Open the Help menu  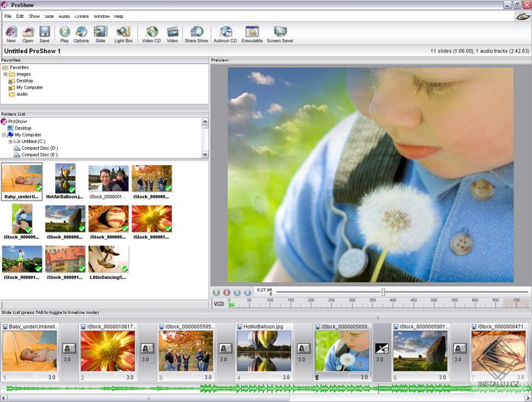pos(119,16)
